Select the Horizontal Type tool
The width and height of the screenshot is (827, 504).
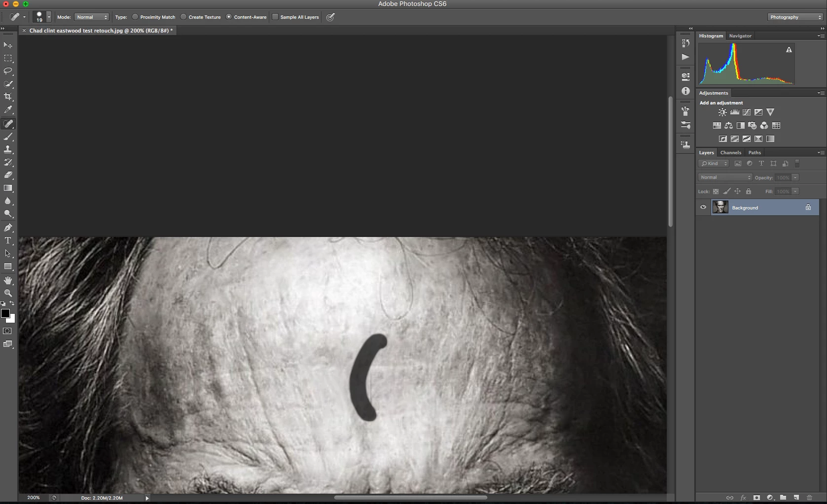coord(8,240)
